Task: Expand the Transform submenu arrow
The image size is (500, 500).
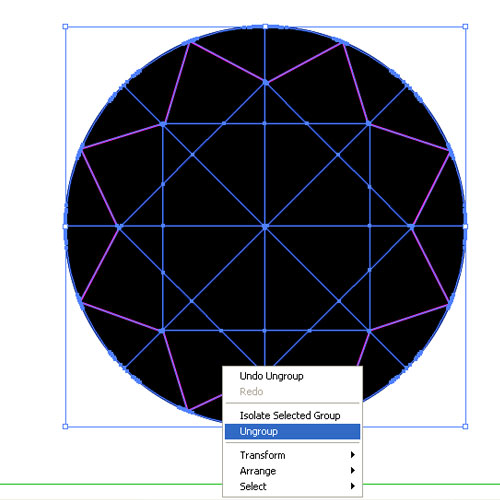Action: pos(353,455)
